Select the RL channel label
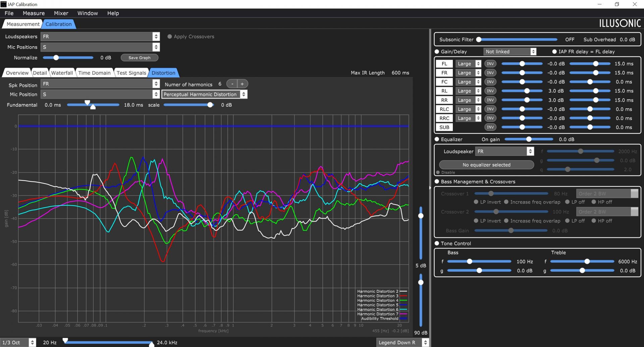This screenshot has width=644, height=347. pyautogui.click(x=444, y=91)
